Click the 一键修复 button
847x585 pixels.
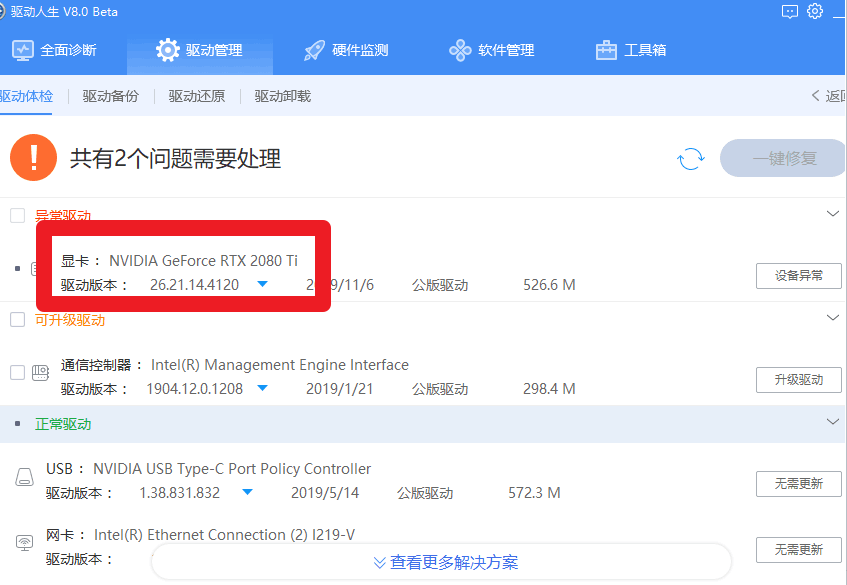pyautogui.click(x=783, y=158)
